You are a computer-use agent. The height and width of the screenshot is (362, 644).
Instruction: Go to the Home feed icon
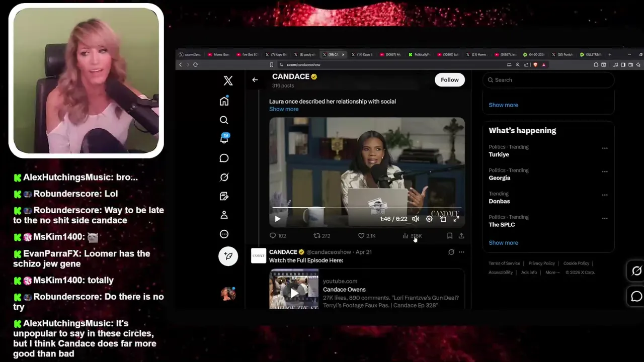pos(224,101)
